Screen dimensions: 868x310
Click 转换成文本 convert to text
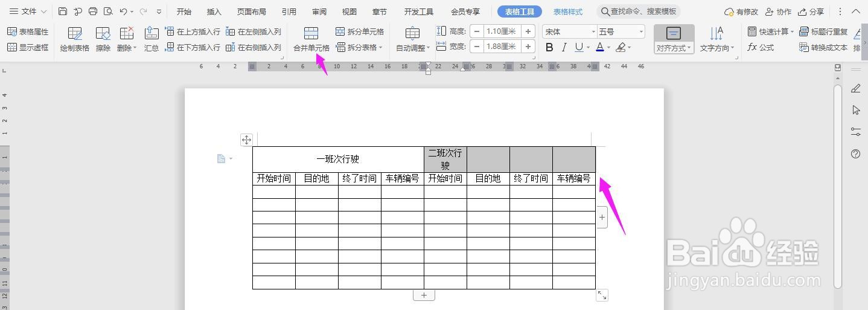[823, 47]
